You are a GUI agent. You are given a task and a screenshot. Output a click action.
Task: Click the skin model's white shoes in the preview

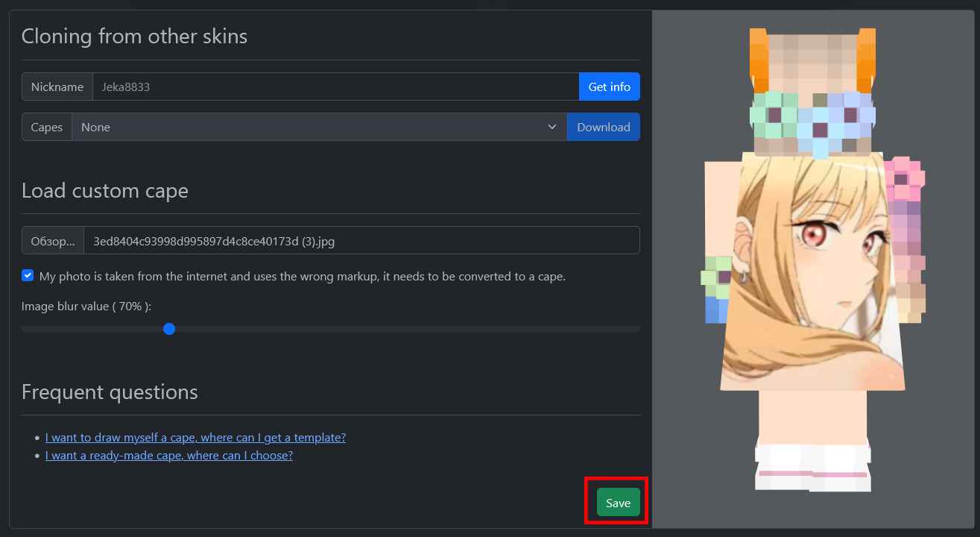click(x=812, y=466)
